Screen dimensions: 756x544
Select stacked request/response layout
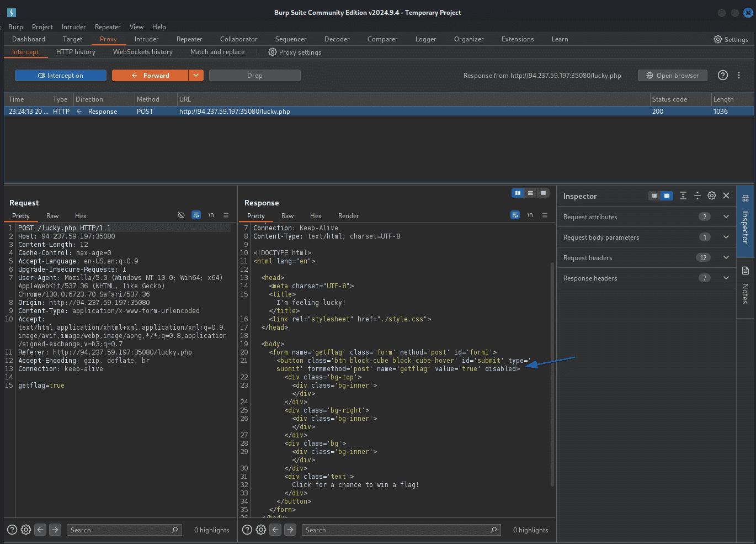pos(530,193)
